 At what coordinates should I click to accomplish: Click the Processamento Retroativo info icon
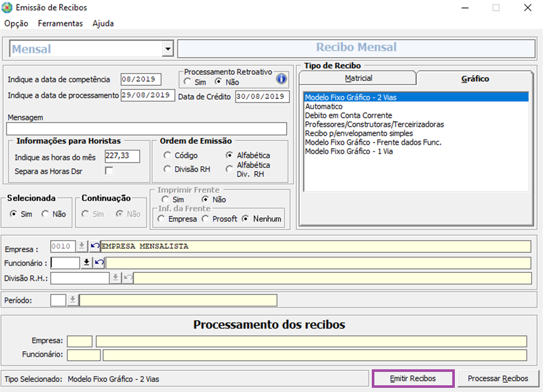pyautogui.click(x=281, y=79)
